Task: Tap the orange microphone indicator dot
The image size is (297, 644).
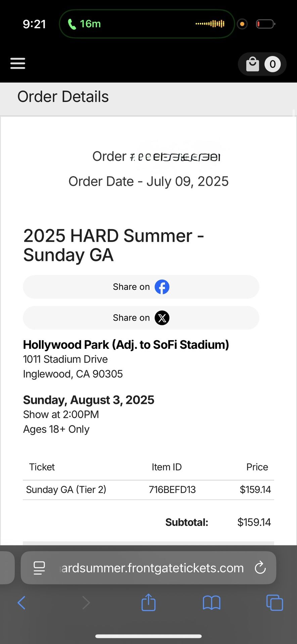Action: coord(242,24)
